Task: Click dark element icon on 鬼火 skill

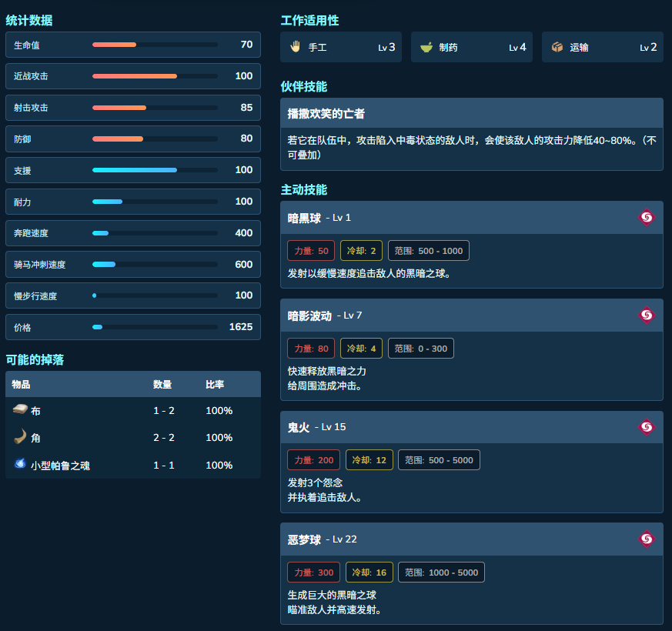Action: point(647,427)
